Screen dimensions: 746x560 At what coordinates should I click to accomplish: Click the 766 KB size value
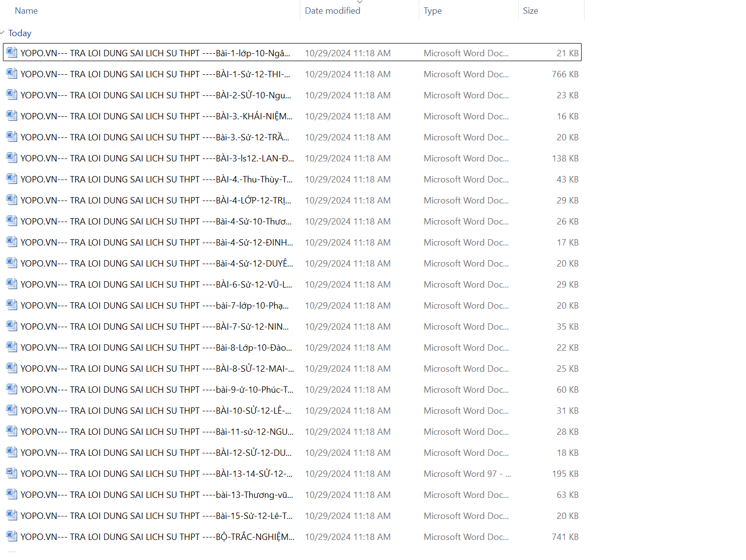point(565,74)
